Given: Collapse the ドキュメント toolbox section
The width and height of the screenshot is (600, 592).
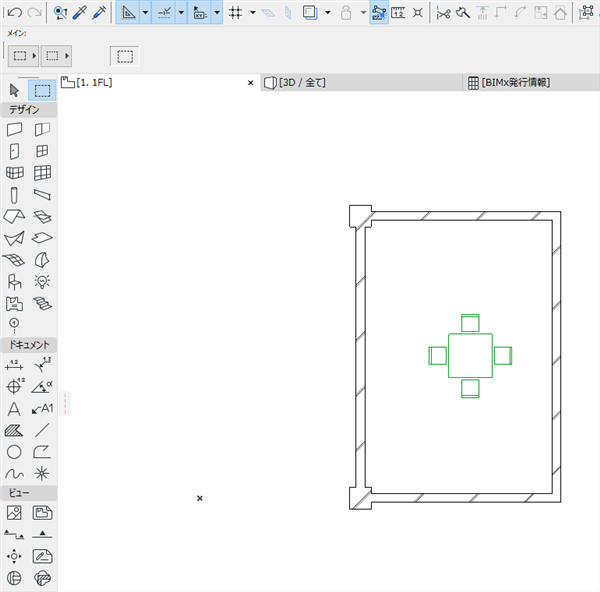Looking at the screenshot, I should [x=29, y=345].
